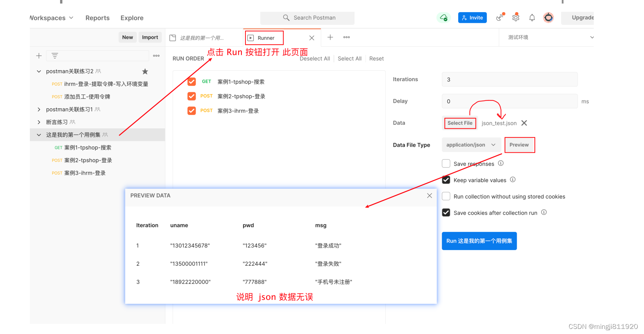Open settings gear icon in header
Image resolution: width=644 pixels, height=334 pixels.
pyautogui.click(x=516, y=17)
